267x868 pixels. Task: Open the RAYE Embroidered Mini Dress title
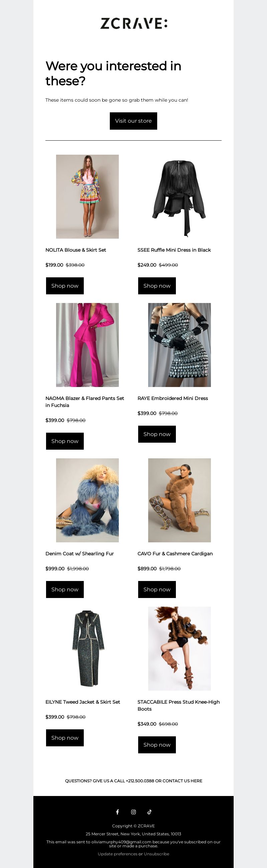pyautogui.click(x=173, y=398)
